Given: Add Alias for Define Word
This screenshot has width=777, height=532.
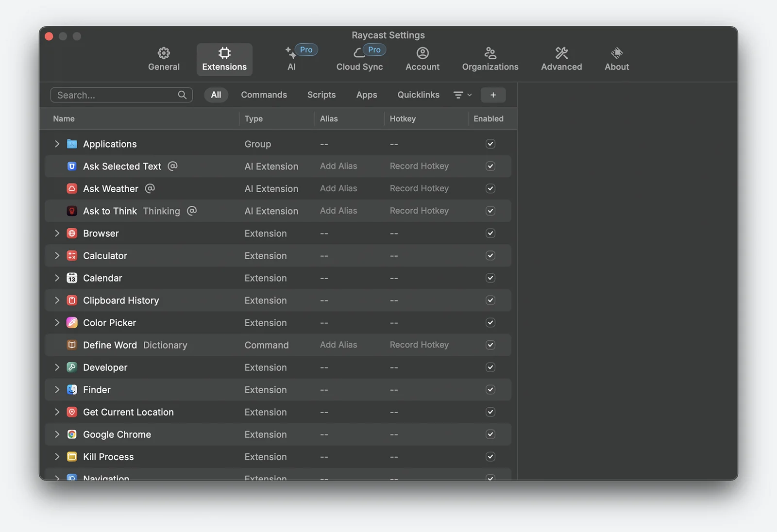Looking at the screenshot, I should pyautogui.click(x=338, y=345).
